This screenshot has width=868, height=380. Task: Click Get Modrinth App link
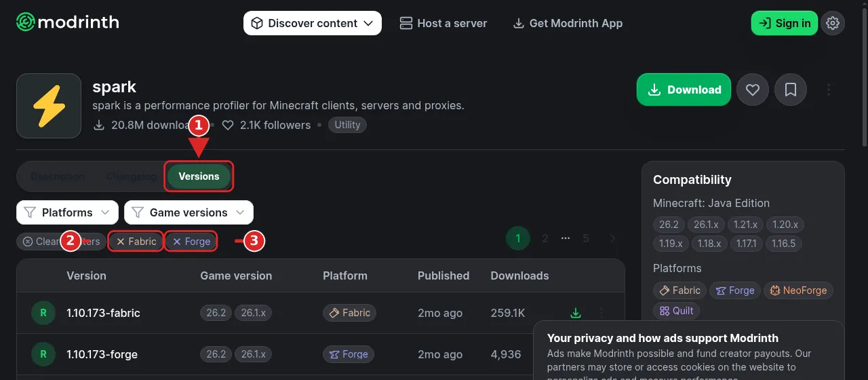[x=568, y=23]
